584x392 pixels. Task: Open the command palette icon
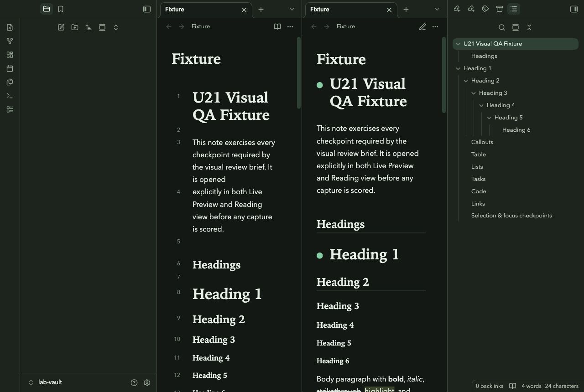click(10, 96)
